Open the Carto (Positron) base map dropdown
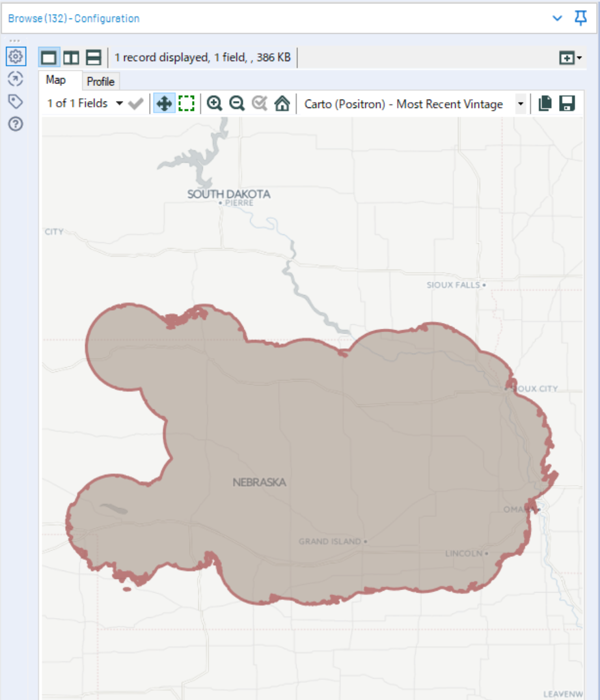Viewport: 600px width, 700px height. (520, 104)
